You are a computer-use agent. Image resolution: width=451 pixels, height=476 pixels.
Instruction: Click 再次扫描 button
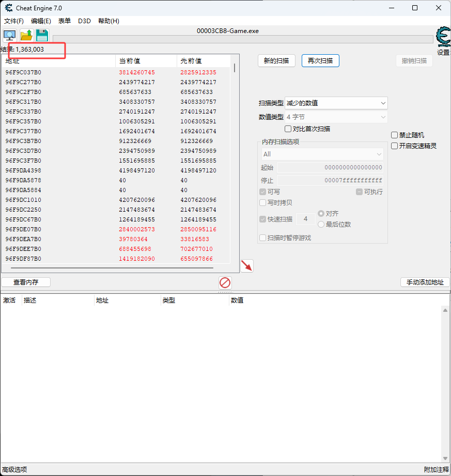click(x=320, y=61)
